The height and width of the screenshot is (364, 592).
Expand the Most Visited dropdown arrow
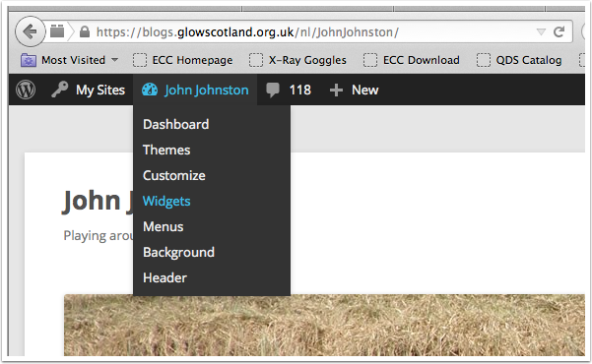click(x=115, y=60)
